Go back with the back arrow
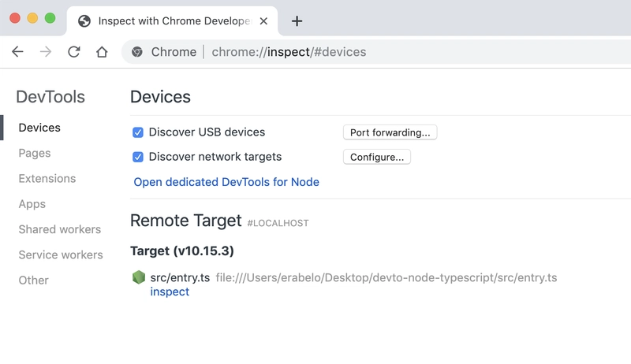Image resolution: width=631 pixels, height=364 pixels. [17, 52]
